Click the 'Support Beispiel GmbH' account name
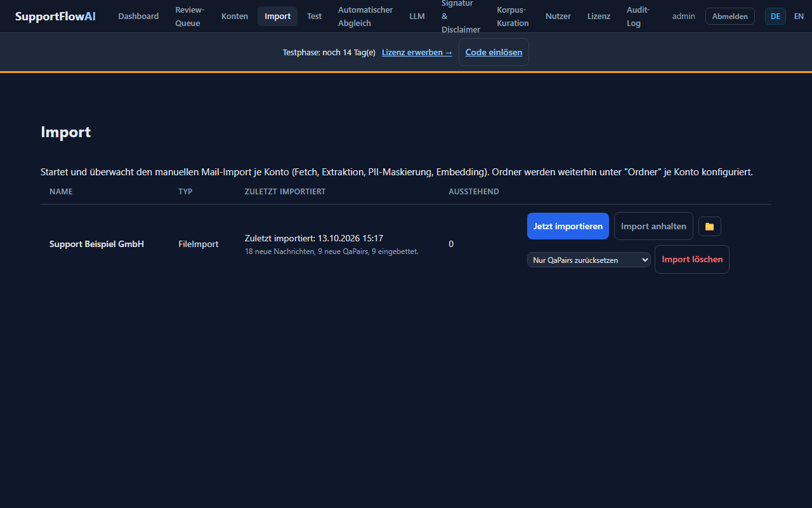The height and width of the screenshot is (508, 812). [96, 244]
